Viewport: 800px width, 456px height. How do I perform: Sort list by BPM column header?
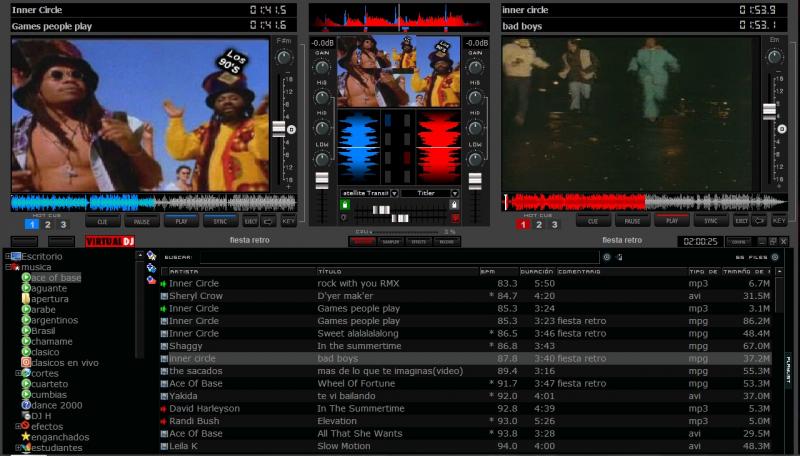498,272
